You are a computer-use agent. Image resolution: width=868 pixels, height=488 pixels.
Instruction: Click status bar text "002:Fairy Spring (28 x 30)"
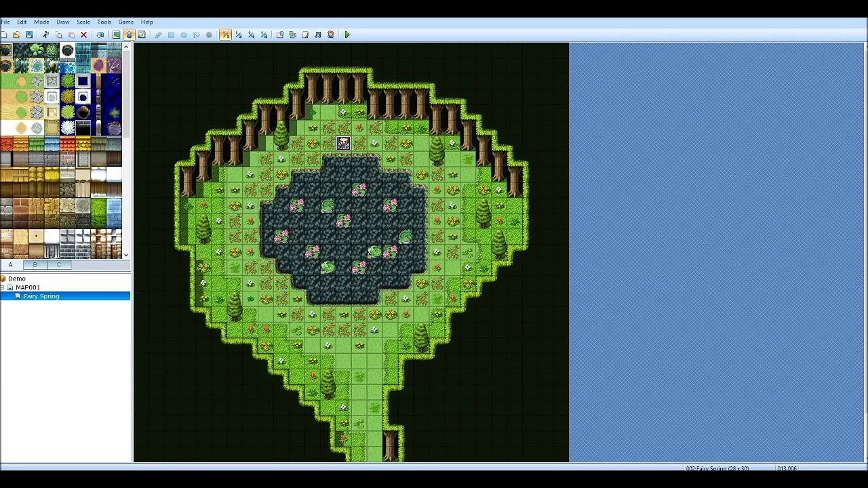[717, 468]
